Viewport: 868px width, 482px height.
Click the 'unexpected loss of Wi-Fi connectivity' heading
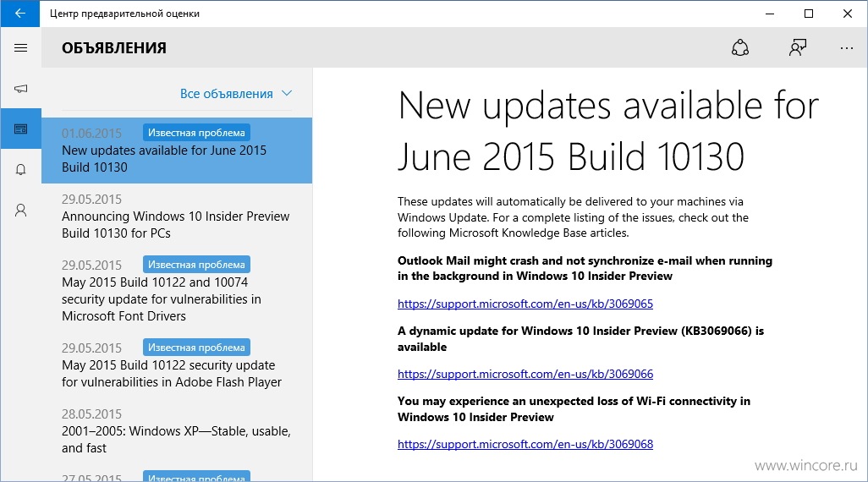(574, 409)
